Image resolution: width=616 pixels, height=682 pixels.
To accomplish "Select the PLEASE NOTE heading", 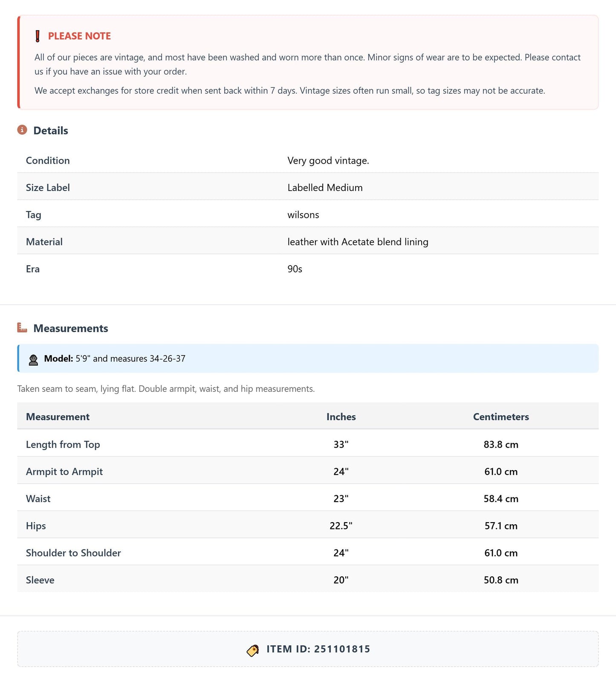I will 79,36.
